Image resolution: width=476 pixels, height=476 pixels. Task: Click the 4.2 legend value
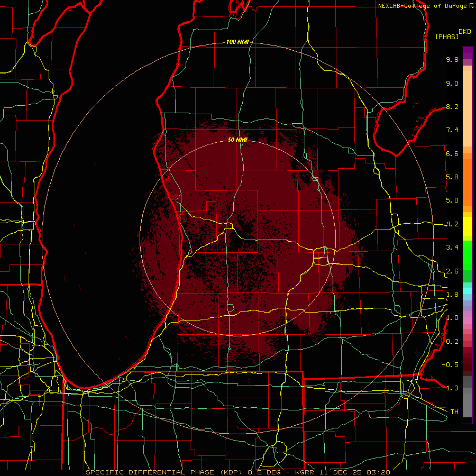click(452, 224)
